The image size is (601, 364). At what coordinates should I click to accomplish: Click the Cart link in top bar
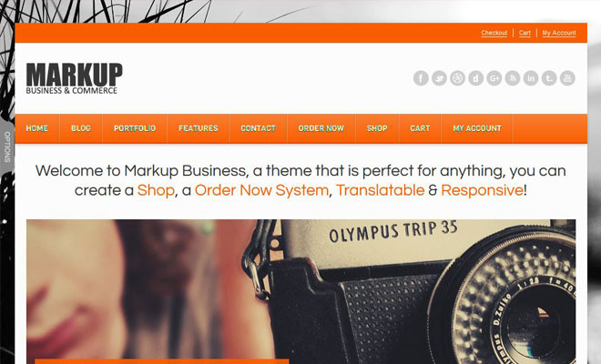click(x=525, y=33)
